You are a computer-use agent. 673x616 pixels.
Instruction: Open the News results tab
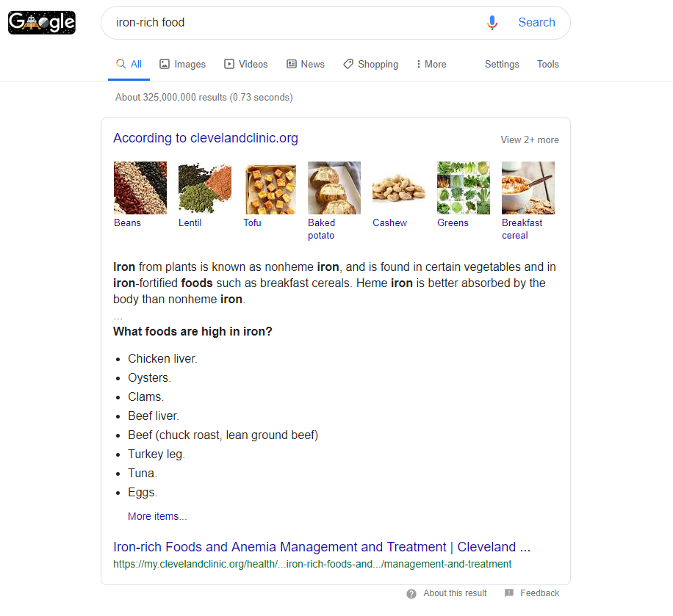click(x=306, y=65)
